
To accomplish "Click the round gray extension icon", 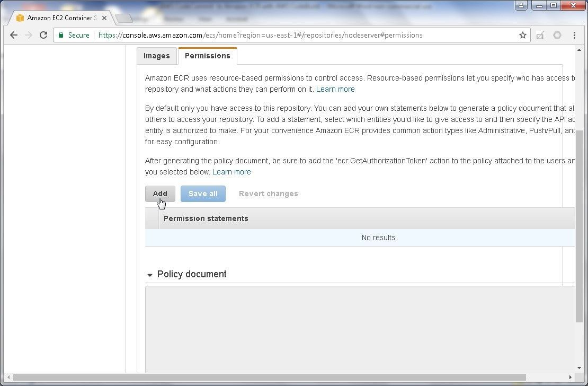I will pyautogui.click(x=557, y=35).
